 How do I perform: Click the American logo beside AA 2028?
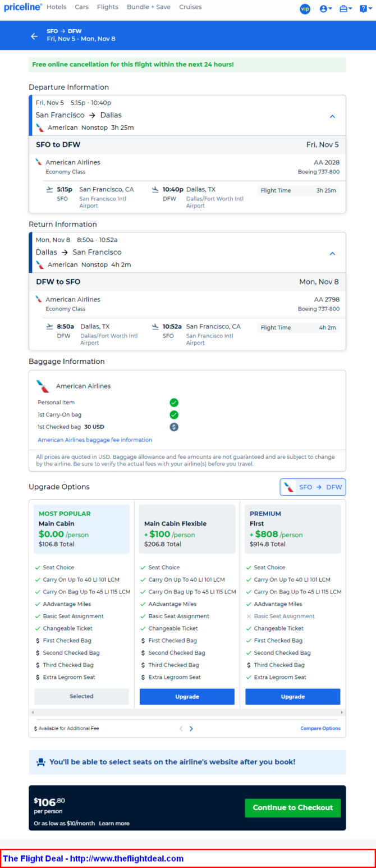[39, 162]
